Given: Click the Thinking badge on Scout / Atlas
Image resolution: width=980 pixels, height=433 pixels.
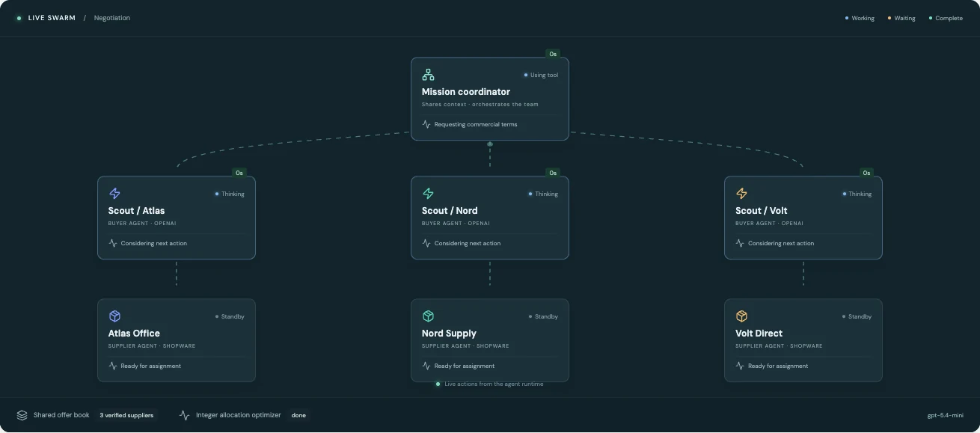Looking at the screenshot, I should 230,194.
